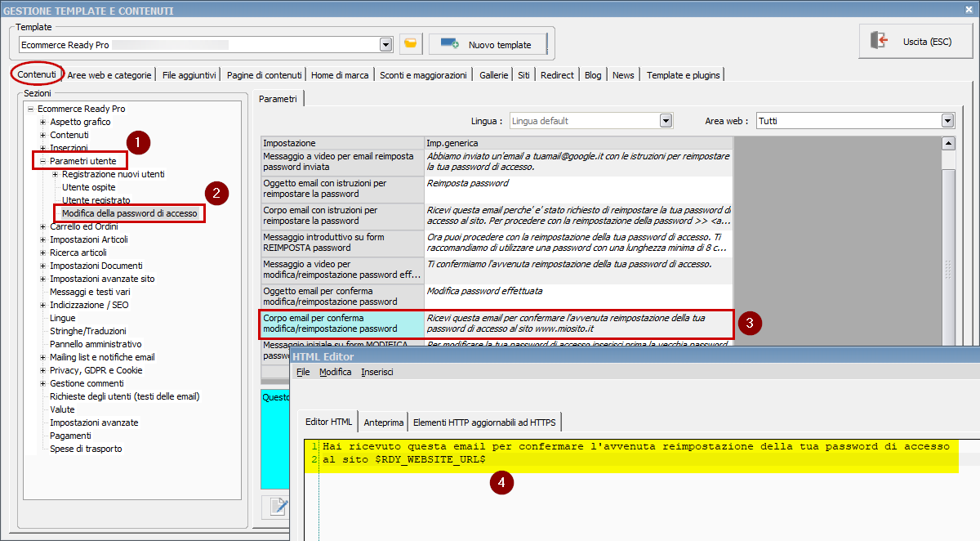This screenshot has width=980, height=541.
Task: Expand the Carrello ed Ordini node
Action: (42, 226)
